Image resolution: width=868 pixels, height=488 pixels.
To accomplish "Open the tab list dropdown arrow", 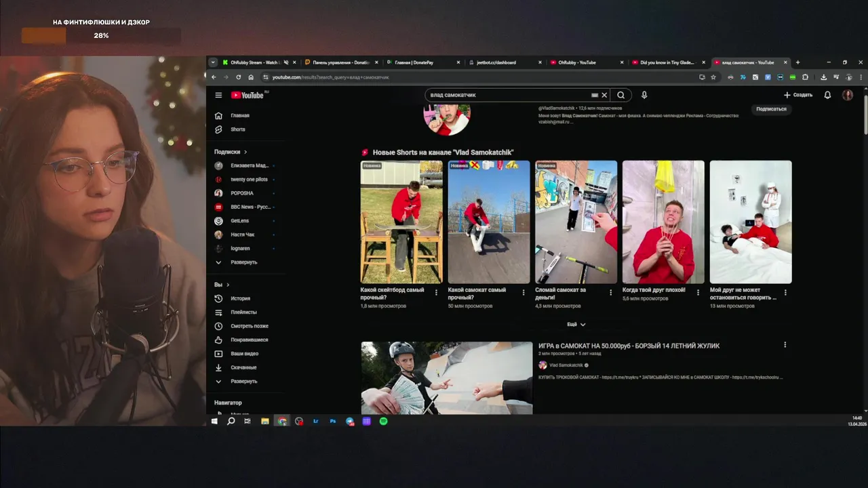I will 213,62.
